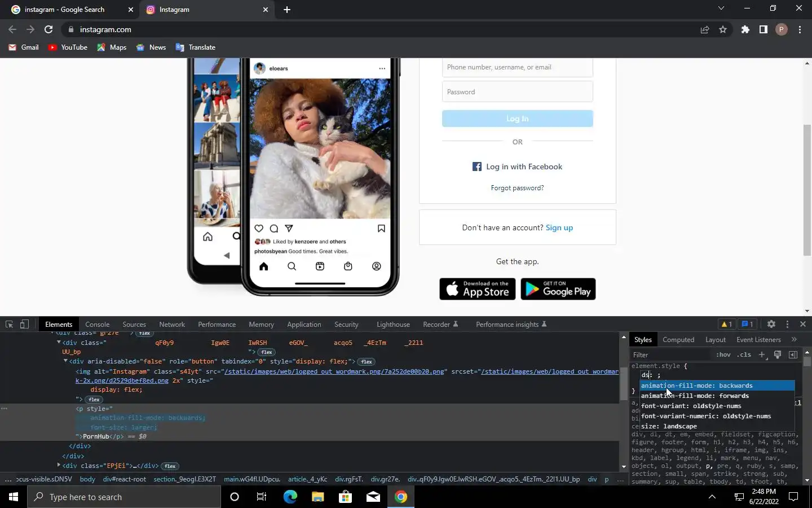The height and width of the screenshot is (508, 812).
Task: Open Chrome three-dot menu
Action: (x=800, y=29)
